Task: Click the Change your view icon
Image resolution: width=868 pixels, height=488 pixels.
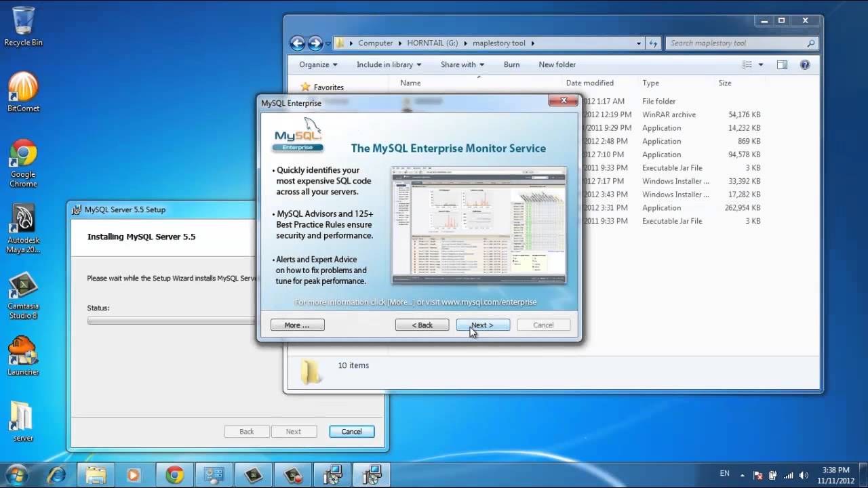Action: pos(747,64)
